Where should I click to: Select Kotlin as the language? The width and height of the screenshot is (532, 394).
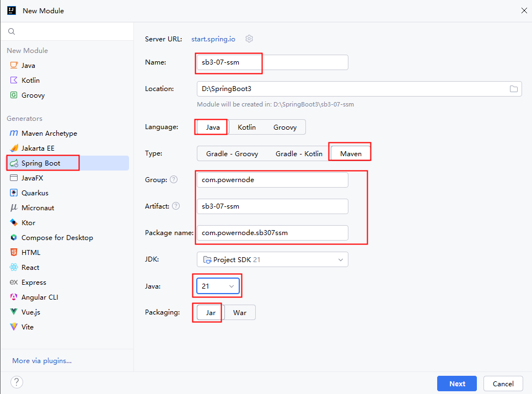(x=246, y=127)
